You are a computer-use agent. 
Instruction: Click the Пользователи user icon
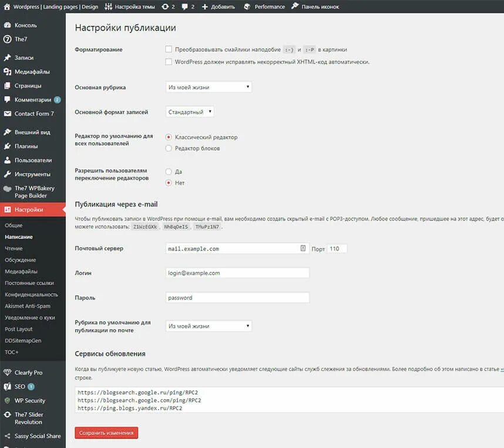[8, 160]
